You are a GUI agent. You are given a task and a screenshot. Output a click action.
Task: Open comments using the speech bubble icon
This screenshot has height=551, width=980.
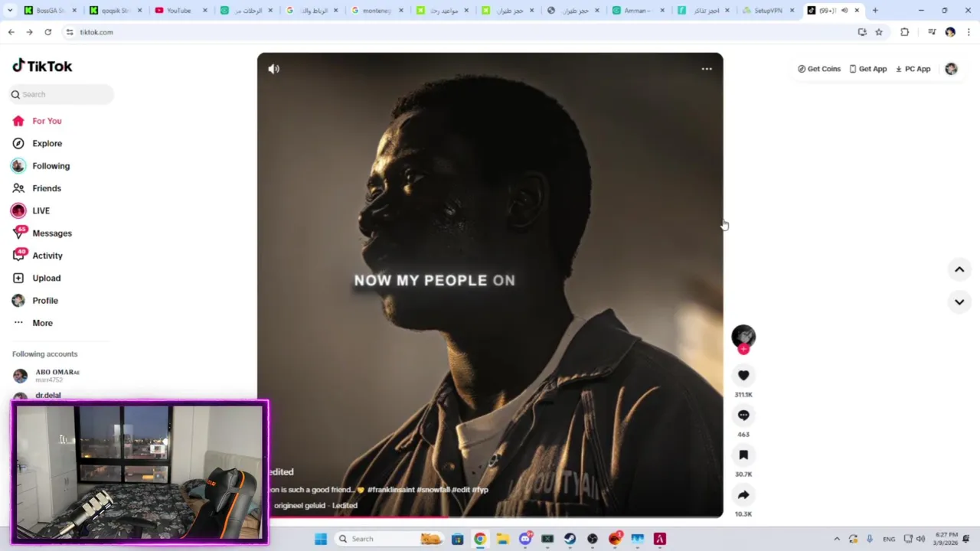(743, 415)
